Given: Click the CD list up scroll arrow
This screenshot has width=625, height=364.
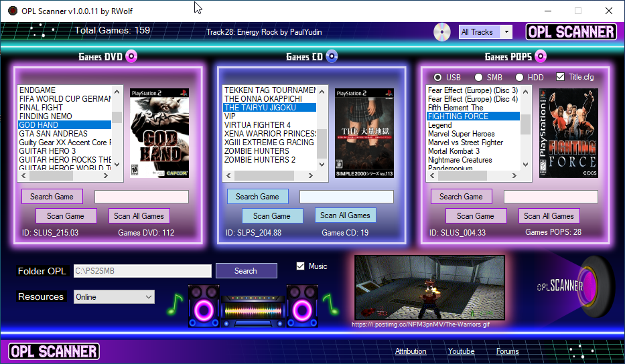Looking at the screenshot, I should [322, 92].
